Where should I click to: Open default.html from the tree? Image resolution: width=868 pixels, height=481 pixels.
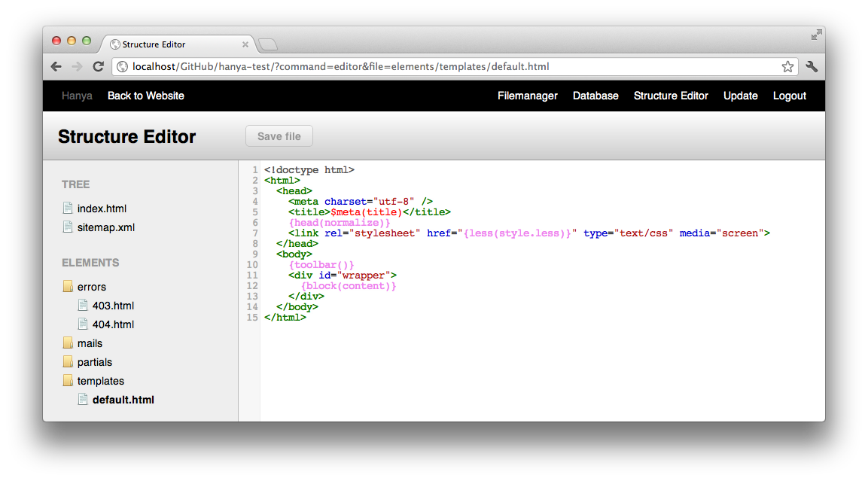125,399
